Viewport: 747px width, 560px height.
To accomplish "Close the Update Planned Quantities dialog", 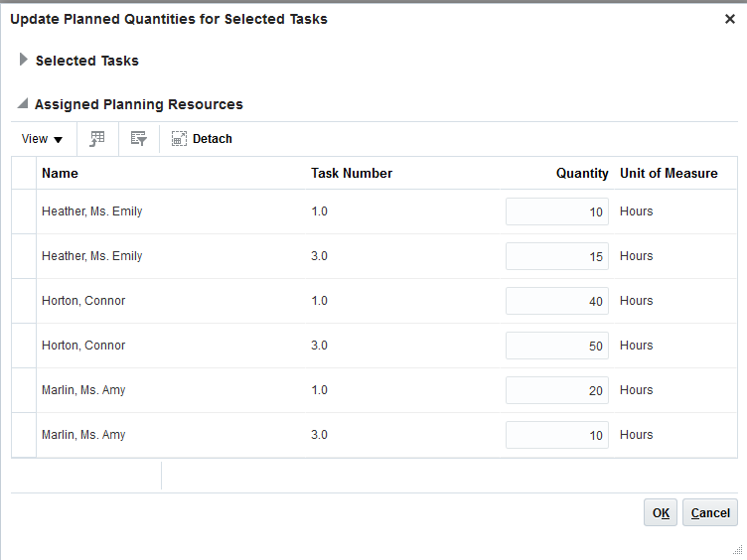I will coord(730,19).
